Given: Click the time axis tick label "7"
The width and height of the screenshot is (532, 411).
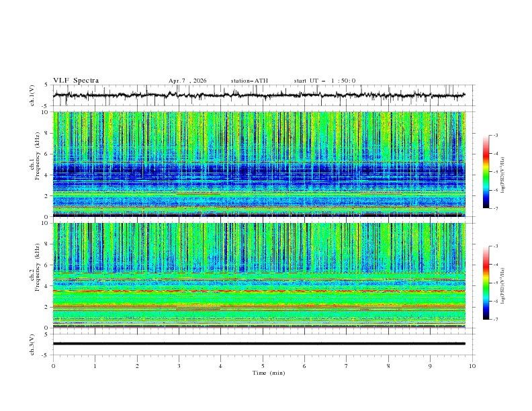Looking at the screenshot, I should coord(347,366).
